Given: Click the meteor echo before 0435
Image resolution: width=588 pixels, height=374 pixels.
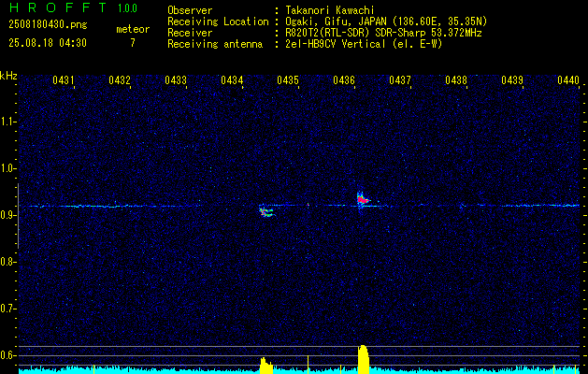Looking at the screenshot, I should tap(266, 212).
